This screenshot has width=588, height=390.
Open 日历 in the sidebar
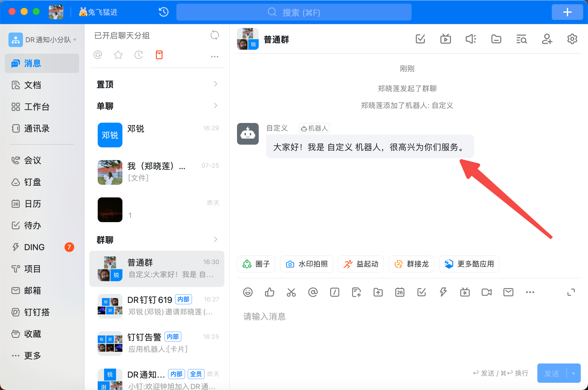coord(42,204)
